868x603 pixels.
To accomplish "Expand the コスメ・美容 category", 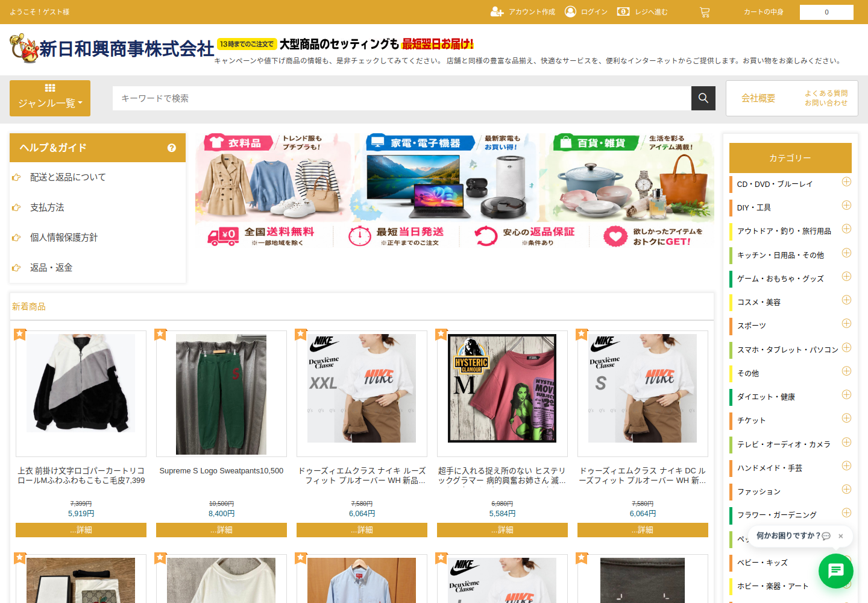I will (846, 300).
